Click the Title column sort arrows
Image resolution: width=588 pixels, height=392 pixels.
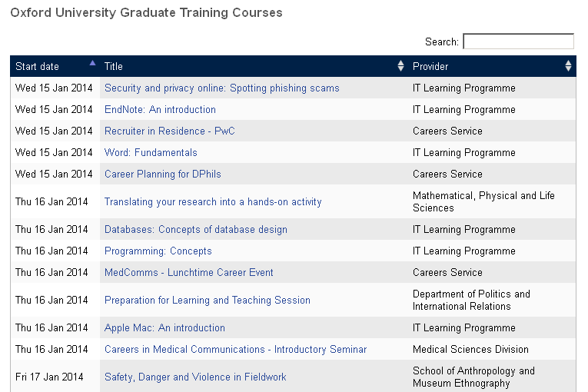[x=400, y=66]
